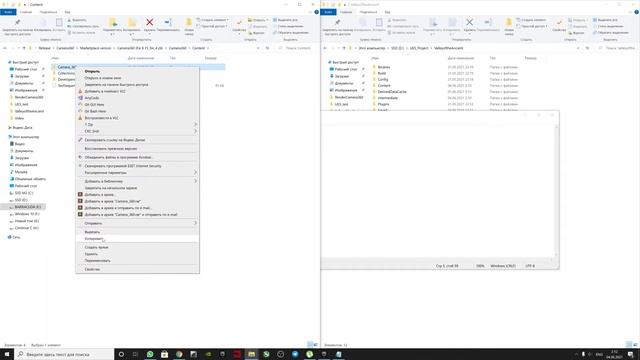Open WhatsApp from the taskbar
The height and width of the screenshot is (360, 640).
[x=150, y=354]
